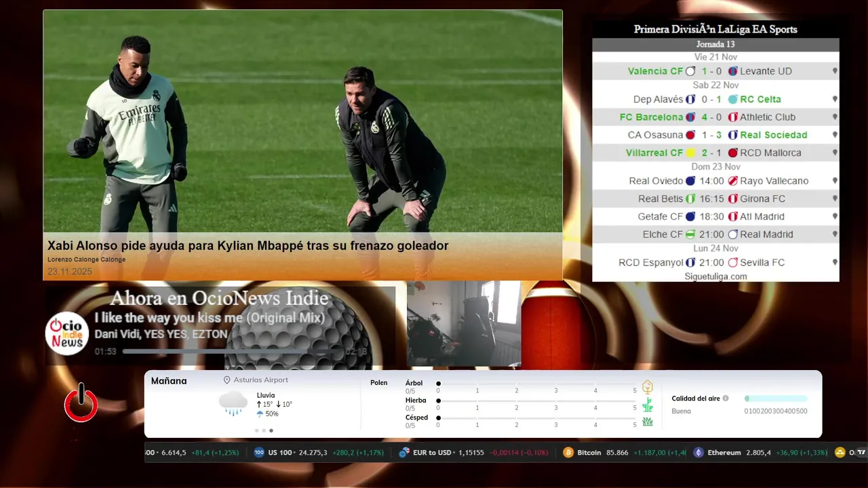Select the second weather carousel dot
This screenshot has width=868, height=488.
[264, 430]
